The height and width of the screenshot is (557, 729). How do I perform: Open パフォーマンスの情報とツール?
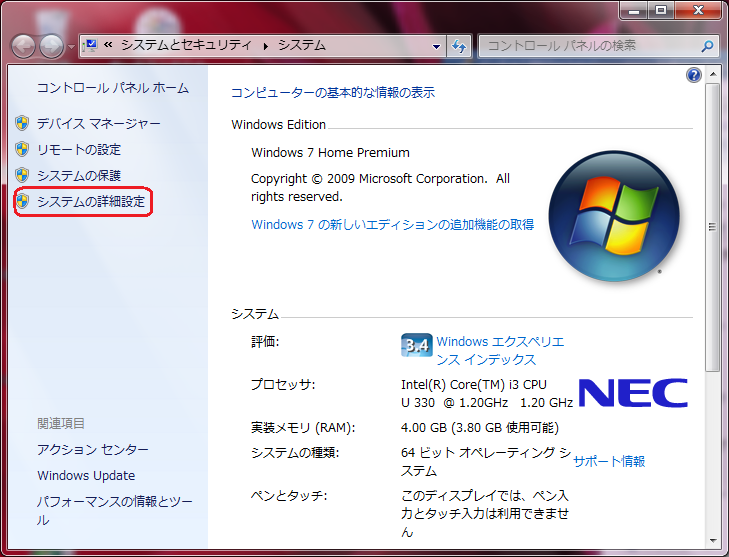pos(114,511)
